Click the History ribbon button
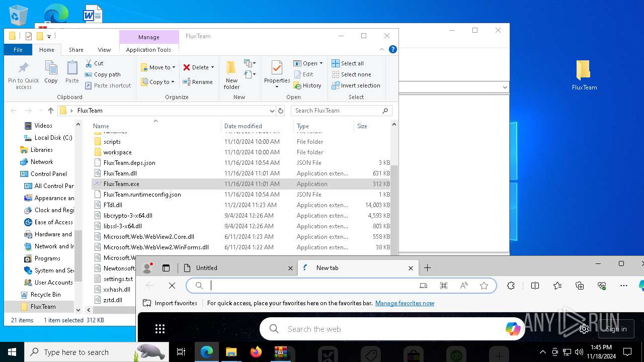This screenshot has height=362, width=644. click(307, 85)
